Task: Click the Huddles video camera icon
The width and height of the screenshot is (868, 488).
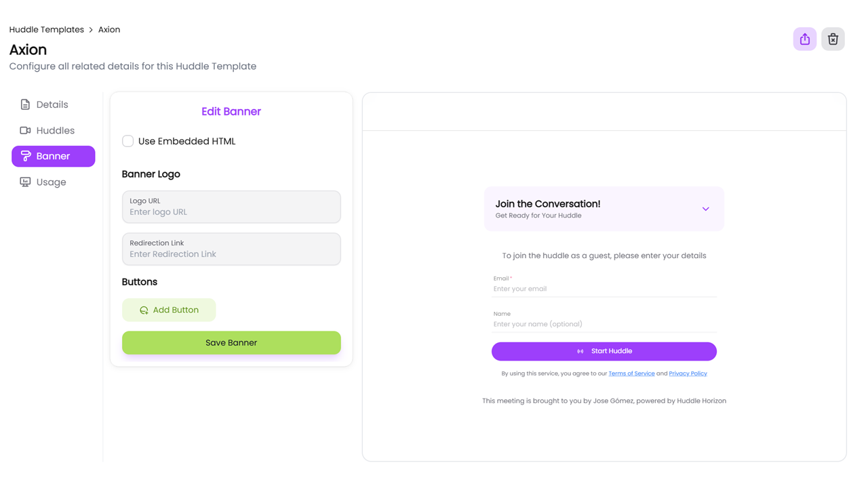Action: point(24,130)
